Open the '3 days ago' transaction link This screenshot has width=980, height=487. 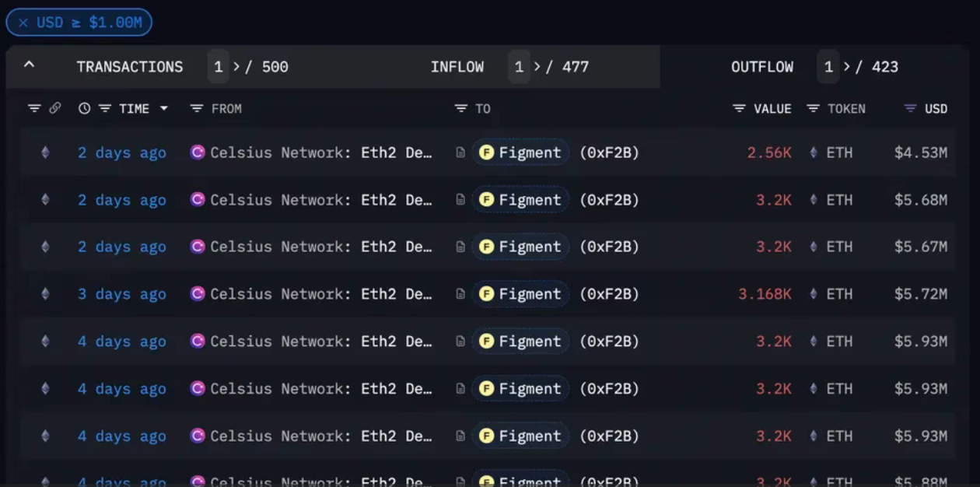click(121, 294)
